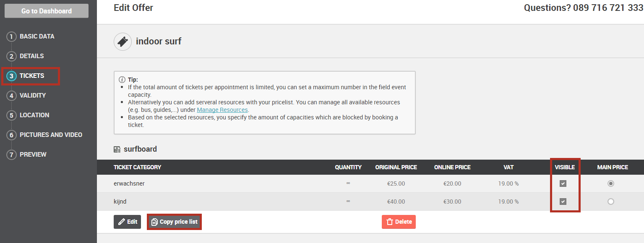This screenshot has width=644, height=243.
Task: Click the step 4 circle for Validity
Action: (x=12, y=96)
